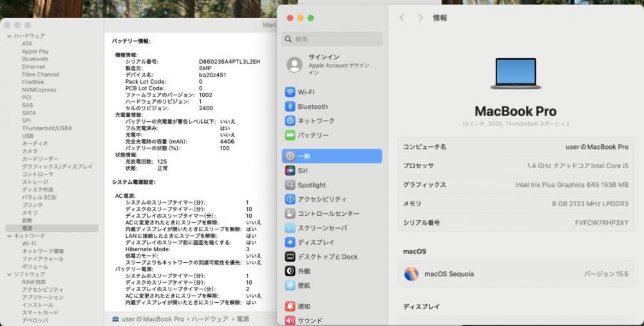The image size is (644, 326).
Task: Click バージョン15.5 text
Action: 606,274
